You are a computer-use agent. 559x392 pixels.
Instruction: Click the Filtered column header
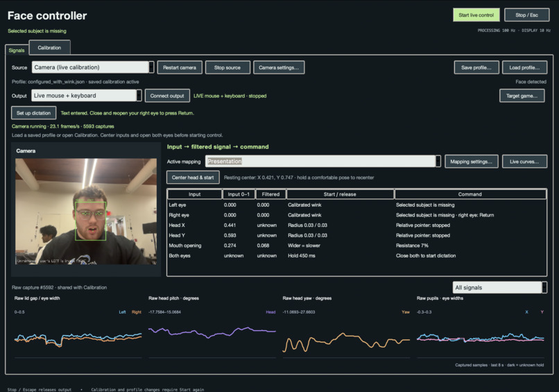tap(270, 194)
